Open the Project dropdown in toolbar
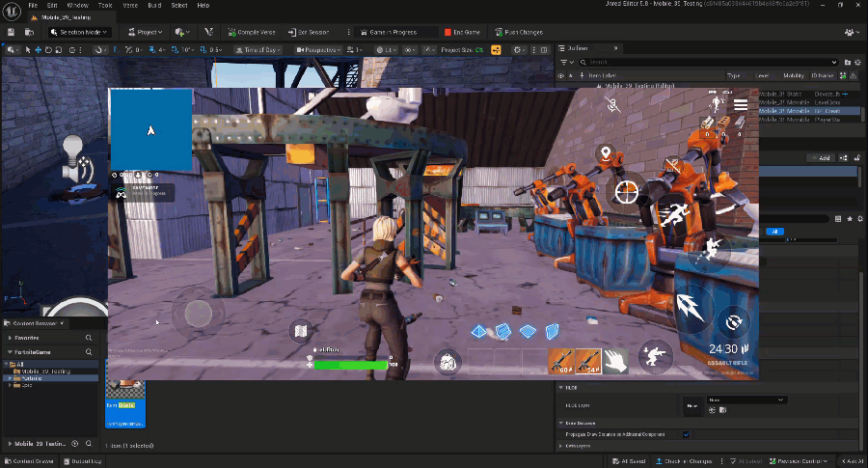 (144, 32)
